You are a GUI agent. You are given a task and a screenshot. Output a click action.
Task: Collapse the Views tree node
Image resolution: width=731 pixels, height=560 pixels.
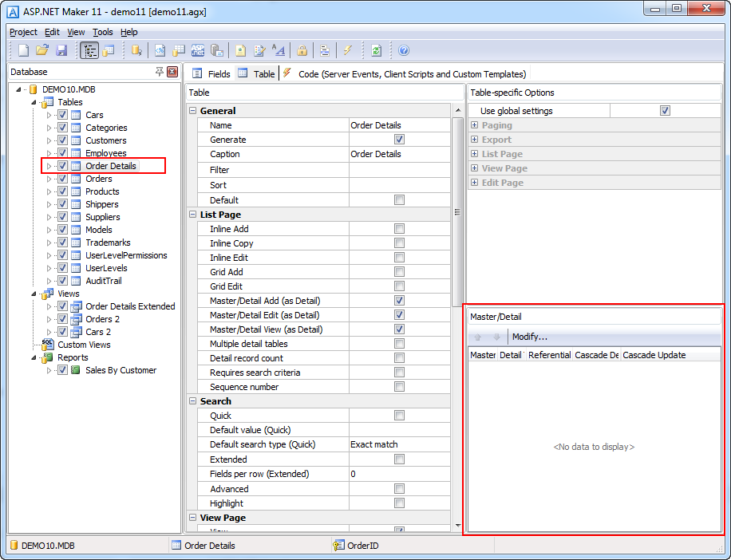(x=34, y=294)
